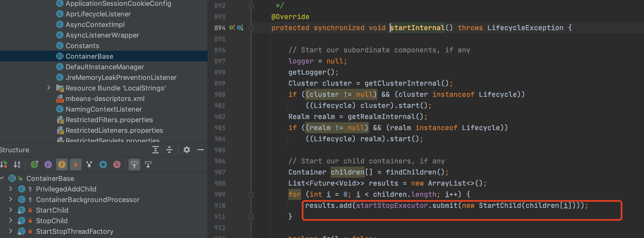Click StartStopThreadFactory class icon
Screen dimensions: 644x238
click(x=21, y=231)
